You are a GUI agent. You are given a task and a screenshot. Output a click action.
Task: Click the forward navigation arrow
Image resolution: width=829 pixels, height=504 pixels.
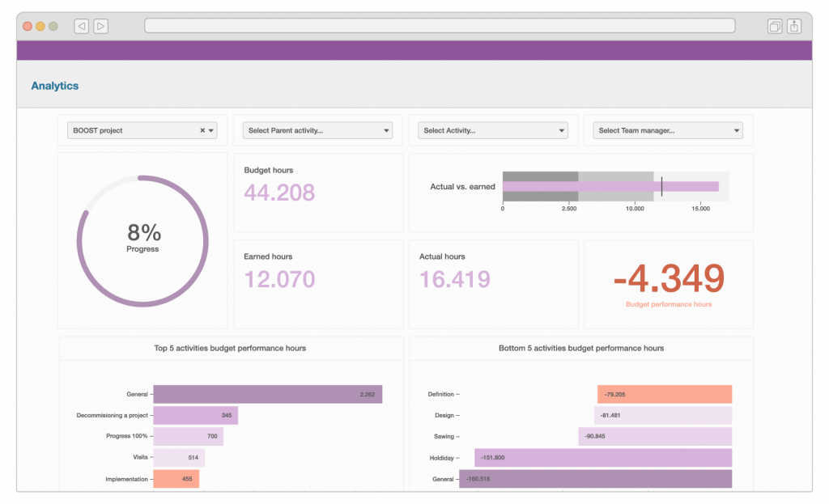point(100,25)
